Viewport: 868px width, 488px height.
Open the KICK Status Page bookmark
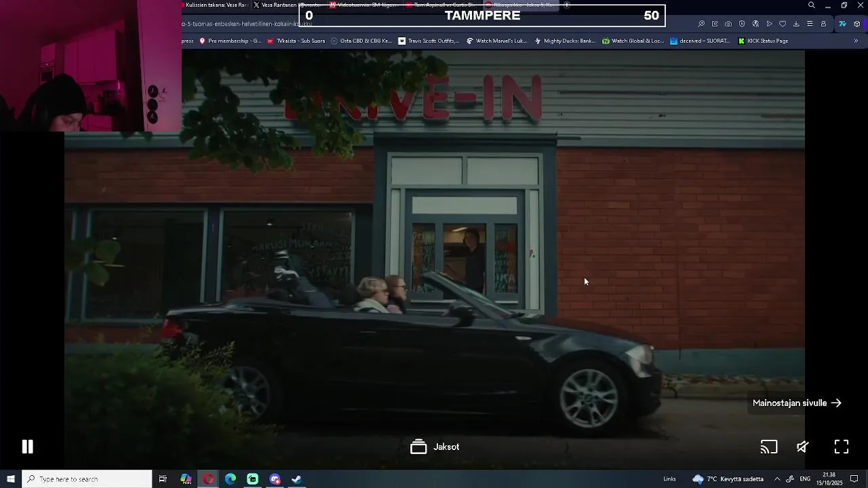click(x=763, y=41)
